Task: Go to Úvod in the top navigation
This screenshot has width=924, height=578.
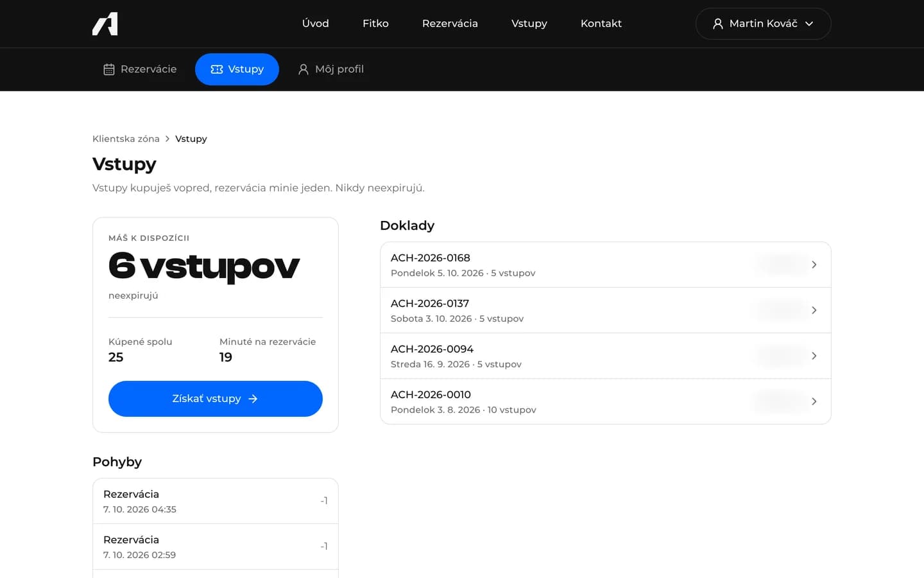Action: (316, 24)
